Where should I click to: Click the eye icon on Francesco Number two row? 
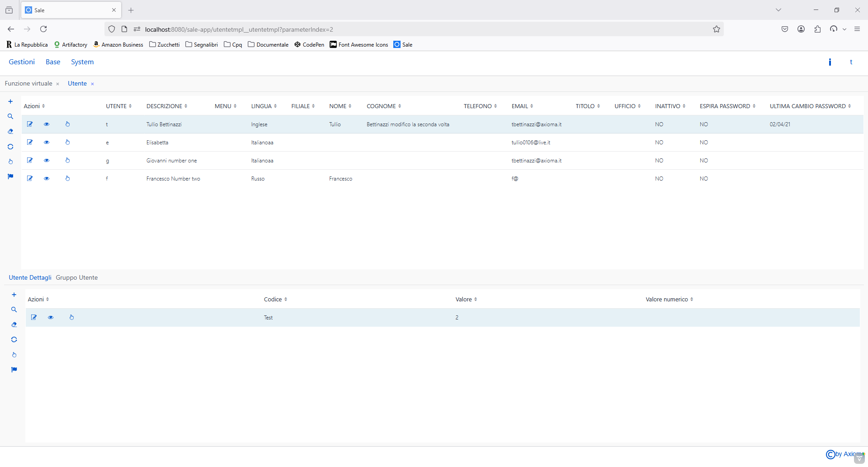click(47, 178)
